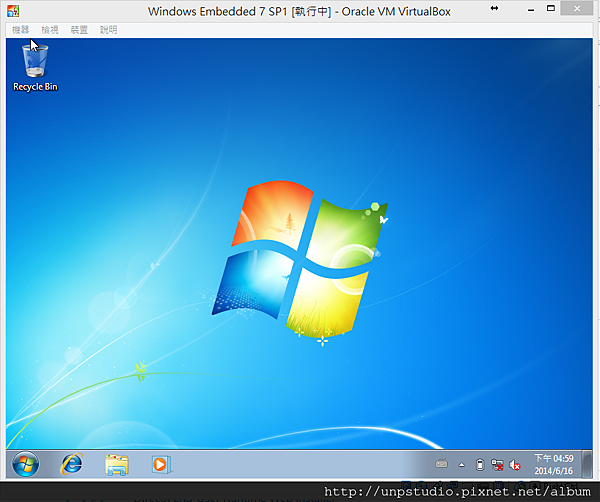Launch Internet Explorer from the taskbar

click(72, 465)
